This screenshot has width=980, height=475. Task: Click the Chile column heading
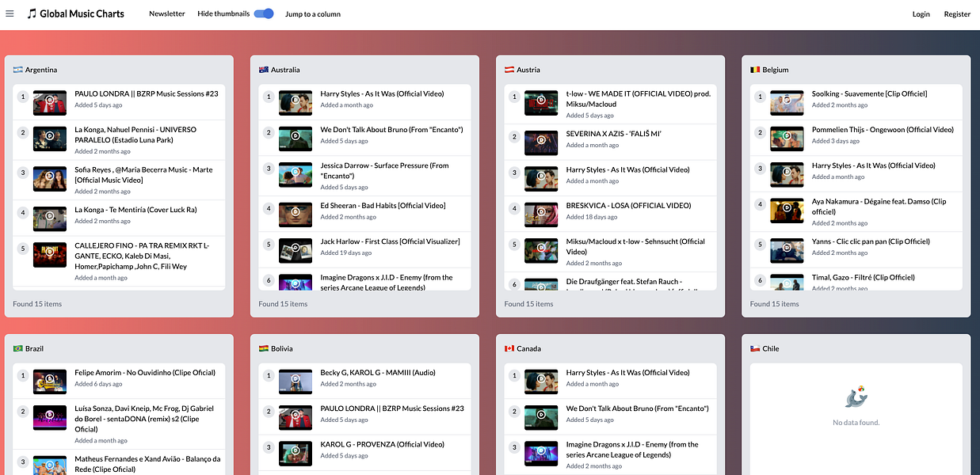click(x=771, y=348)
